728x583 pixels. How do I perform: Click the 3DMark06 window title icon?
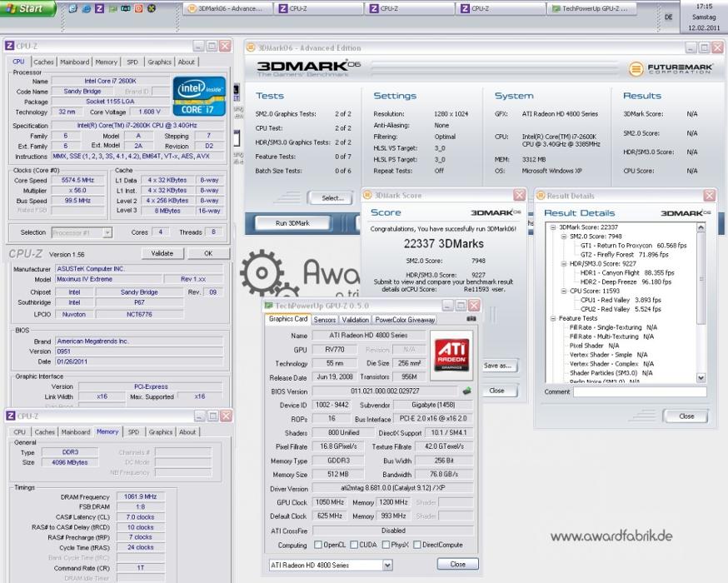251,47
